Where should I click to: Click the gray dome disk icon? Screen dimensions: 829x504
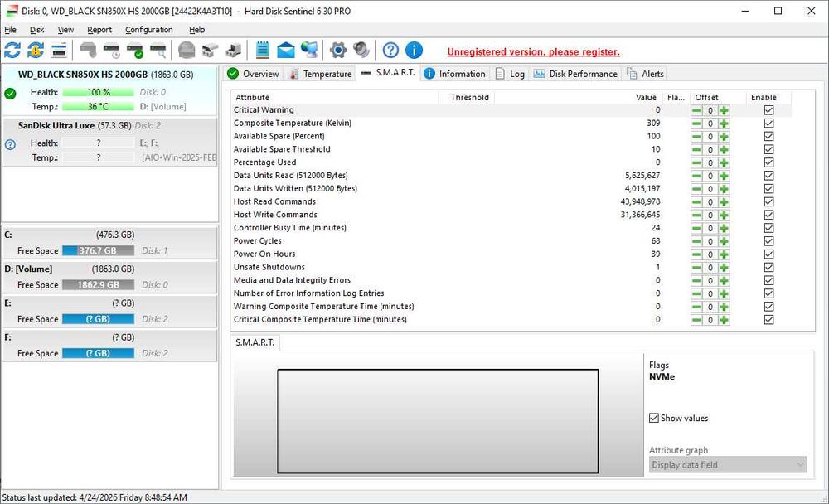click(186, 51)
